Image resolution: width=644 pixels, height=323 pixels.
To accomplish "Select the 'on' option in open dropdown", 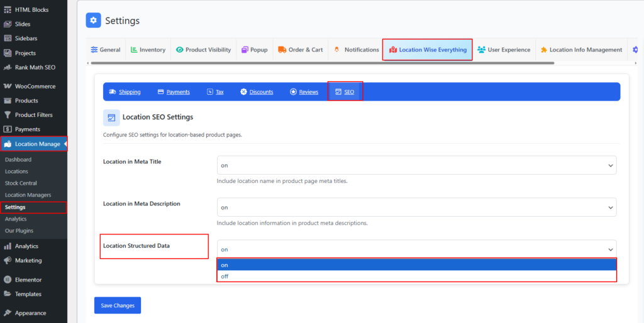I will pyautogui.click(x=416, y=265).
